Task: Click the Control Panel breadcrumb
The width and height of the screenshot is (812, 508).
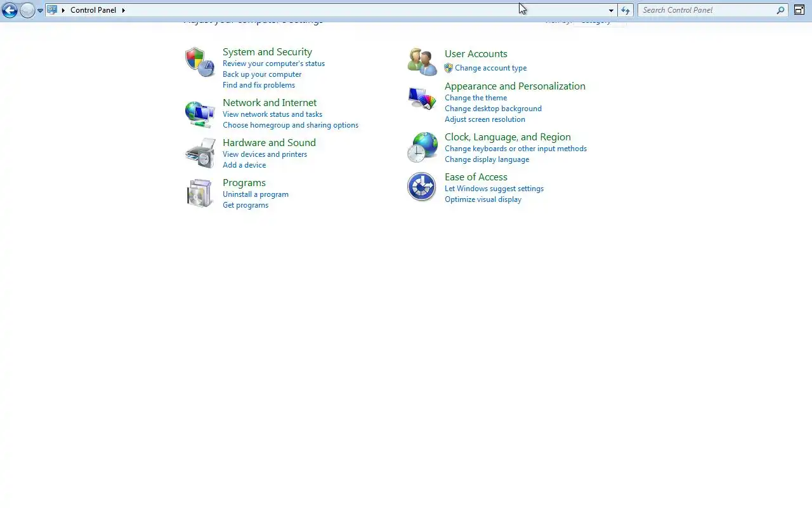Action: [93, 10]
